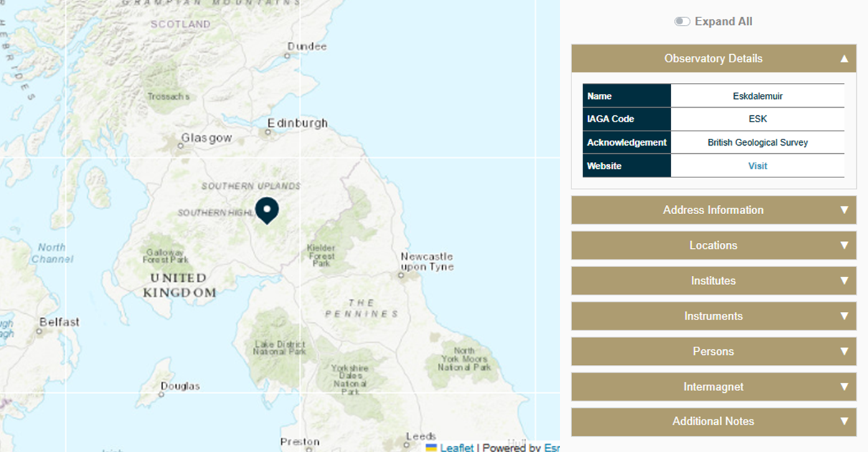This screenshot has width=868, height=452.
Task: Select the Eskdalemuir name value
Action: (758, 96)
